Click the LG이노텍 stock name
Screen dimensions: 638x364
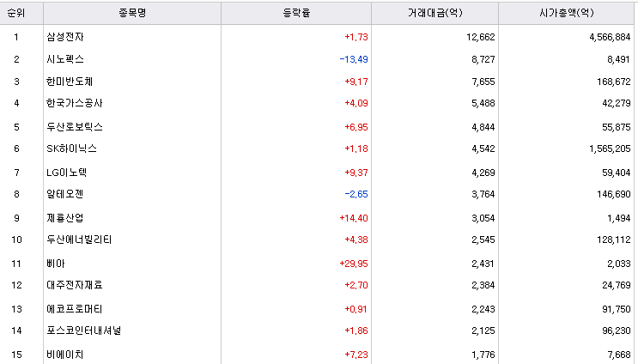67,173
